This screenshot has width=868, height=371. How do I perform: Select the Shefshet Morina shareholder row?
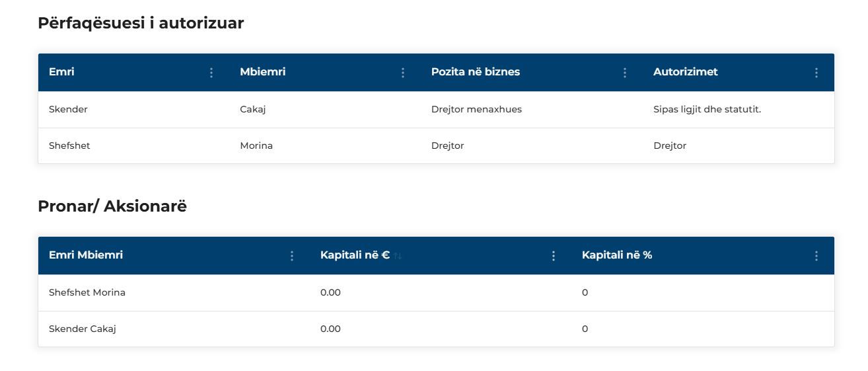tap(436, 292)
